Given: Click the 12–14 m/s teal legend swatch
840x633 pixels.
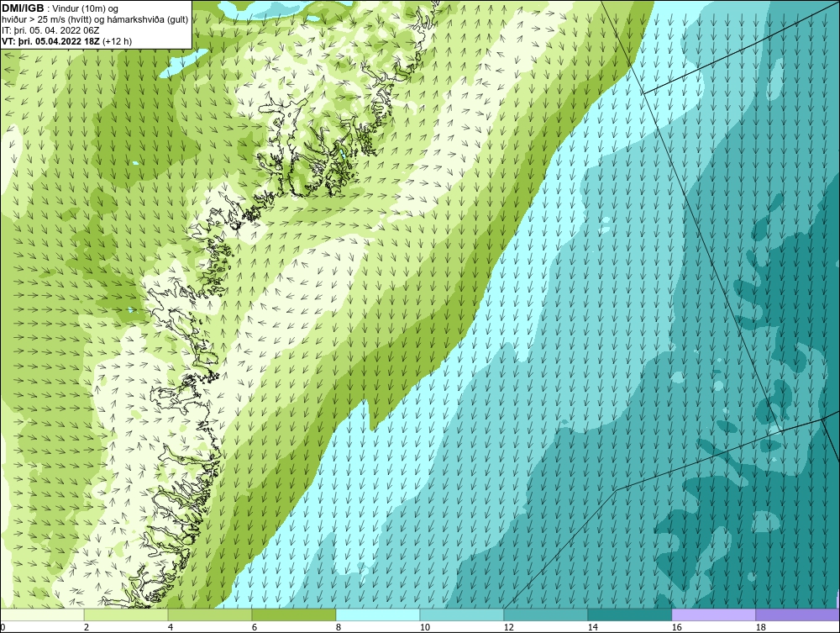Looking at the screenshot, I should click(545, 615).
